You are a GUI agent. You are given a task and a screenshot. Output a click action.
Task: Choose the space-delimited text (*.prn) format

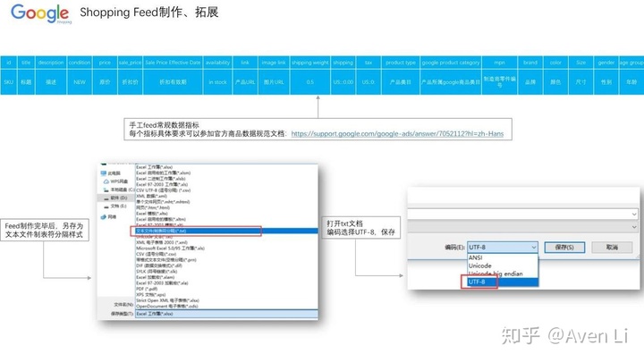click(x=166, y=260)
